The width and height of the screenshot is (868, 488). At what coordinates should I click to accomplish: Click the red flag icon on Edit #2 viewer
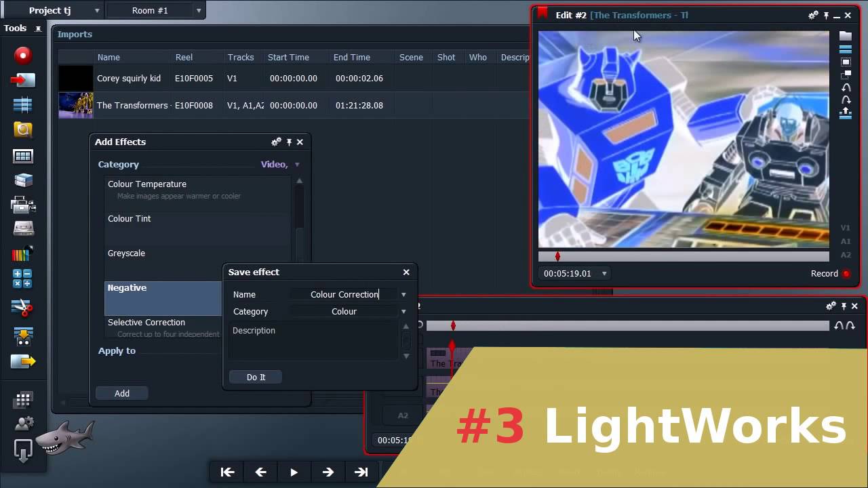point(542,13)
